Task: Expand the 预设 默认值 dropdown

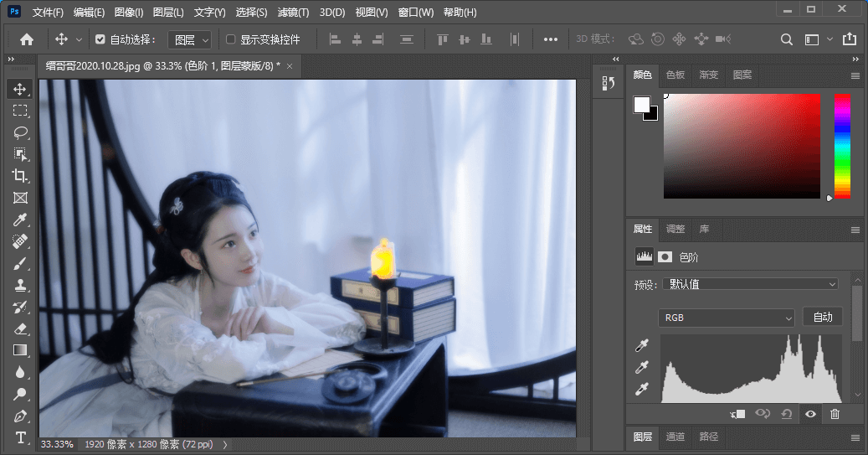Action: pos(749,284)
